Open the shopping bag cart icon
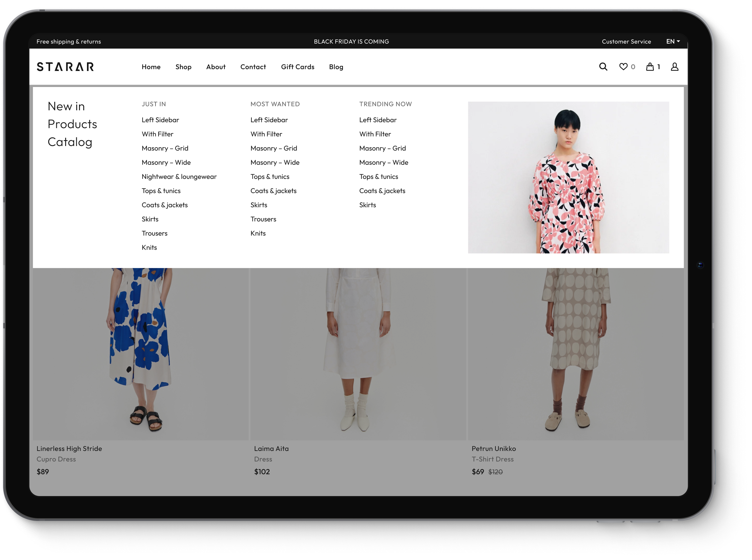 [650, 67]
